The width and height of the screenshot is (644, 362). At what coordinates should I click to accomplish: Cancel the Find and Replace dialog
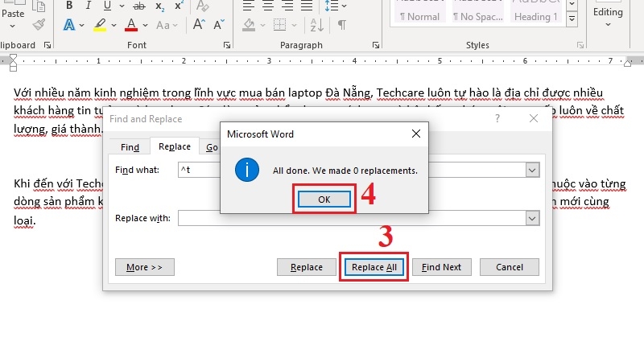pyautogui.click(x=510, y=267)
